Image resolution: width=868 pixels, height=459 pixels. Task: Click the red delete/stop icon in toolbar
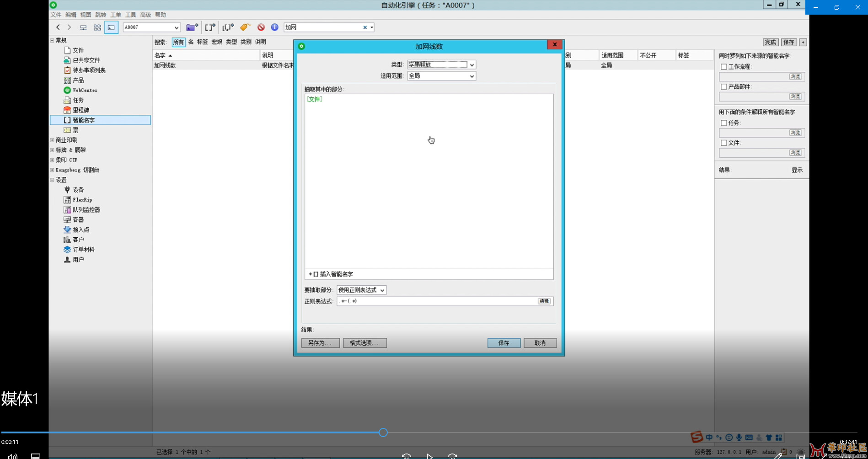[x=261, y=27]
